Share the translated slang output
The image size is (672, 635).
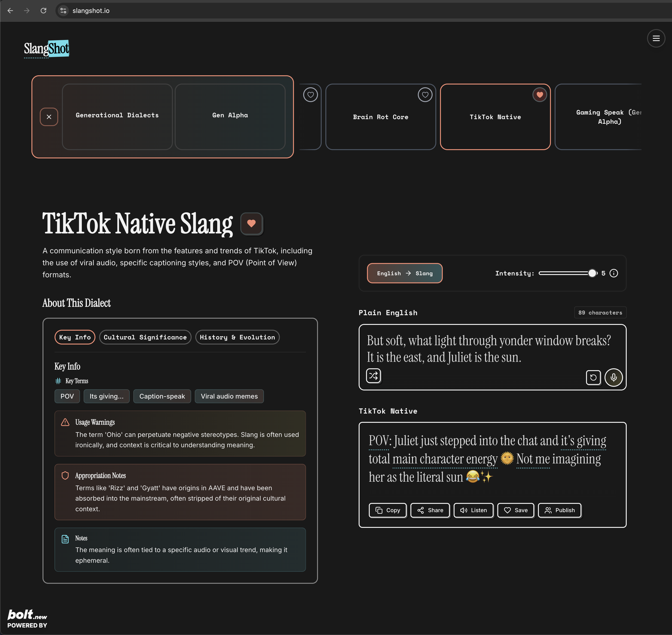tap(430, 510)
